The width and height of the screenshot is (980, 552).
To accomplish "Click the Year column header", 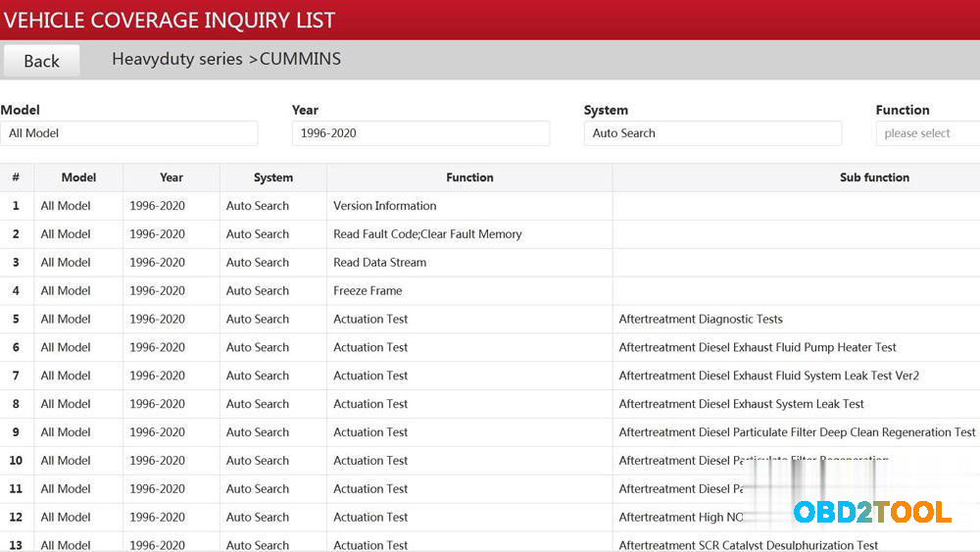I will coord(171,177).
